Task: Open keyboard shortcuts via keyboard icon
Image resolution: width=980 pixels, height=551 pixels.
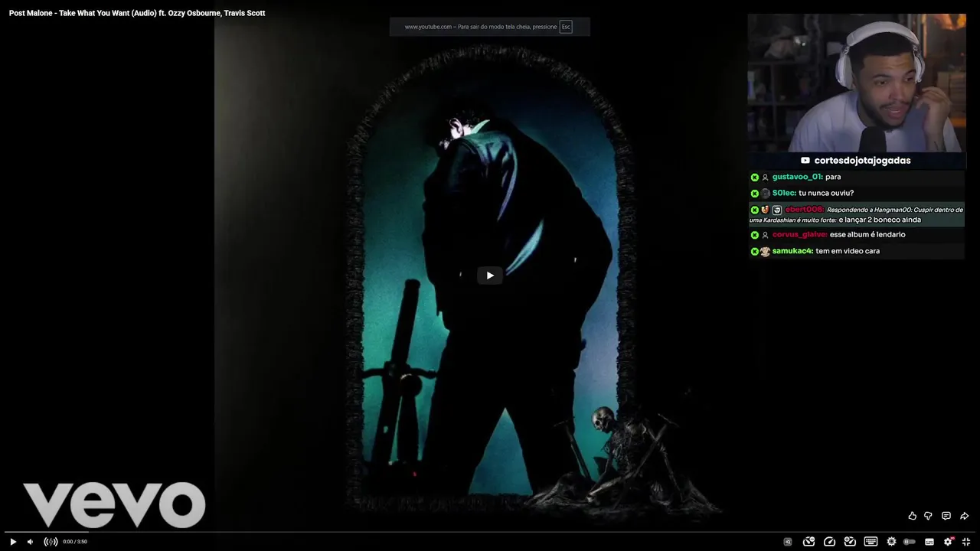Action: pyautogui.click(x=871, y=542)
